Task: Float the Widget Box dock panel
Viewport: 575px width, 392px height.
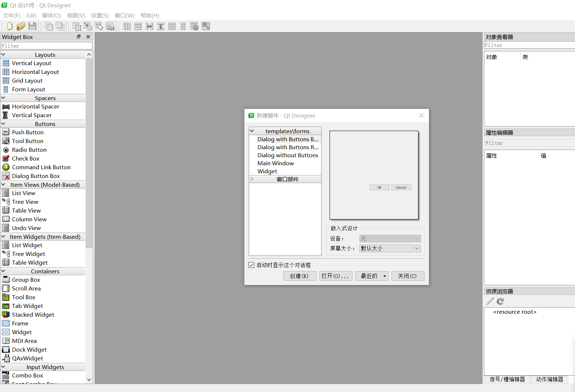Action: click(x=78, y=37)
